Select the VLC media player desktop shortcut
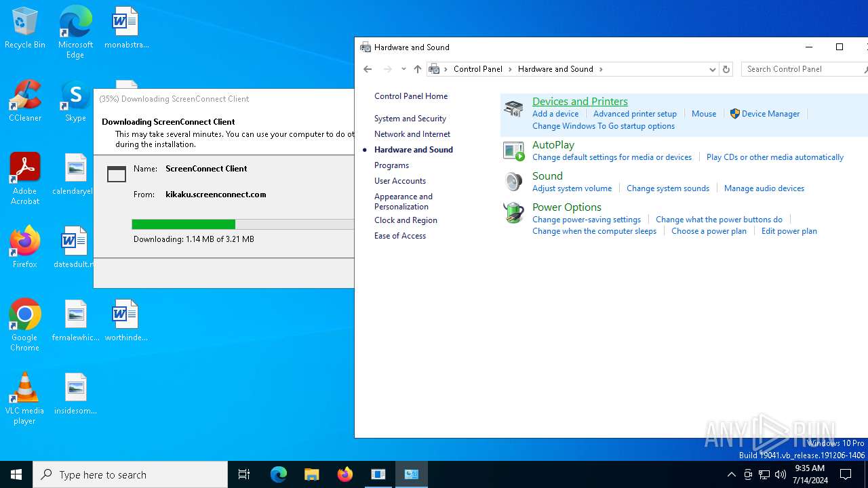The image size is (868, 488). pyautogui.click(x=25, y=399)
